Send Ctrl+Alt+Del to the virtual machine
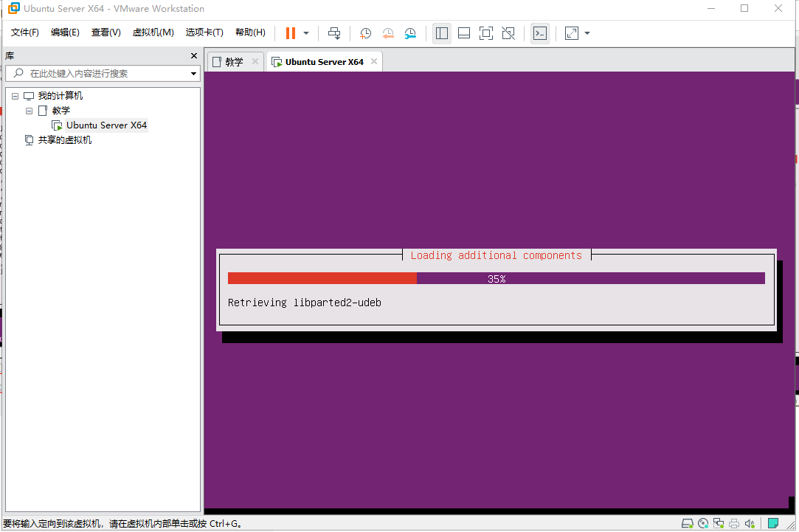This screenshot has height=532, width=799. 334,33
